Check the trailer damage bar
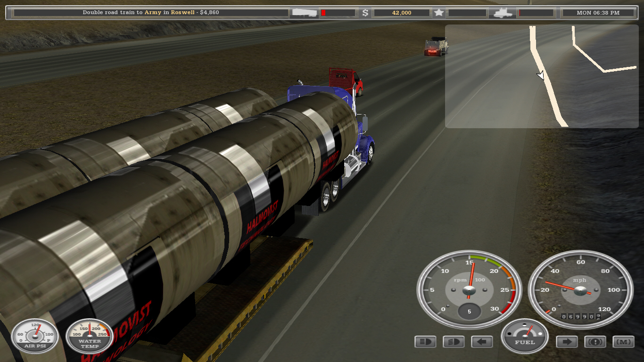Screen dimensions: 644x362 (x=338, y=13)
